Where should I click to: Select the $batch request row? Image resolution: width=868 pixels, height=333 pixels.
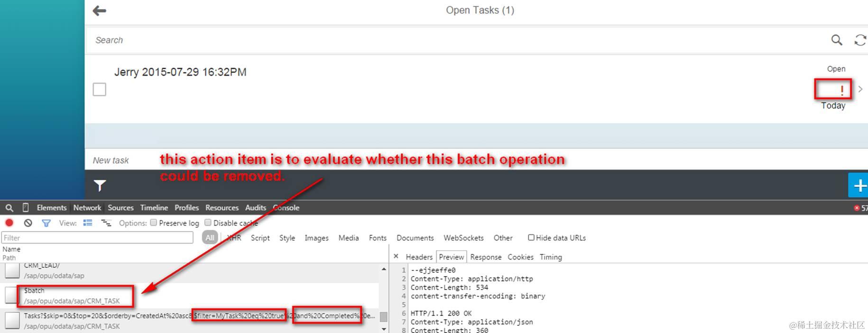point(190,296)
